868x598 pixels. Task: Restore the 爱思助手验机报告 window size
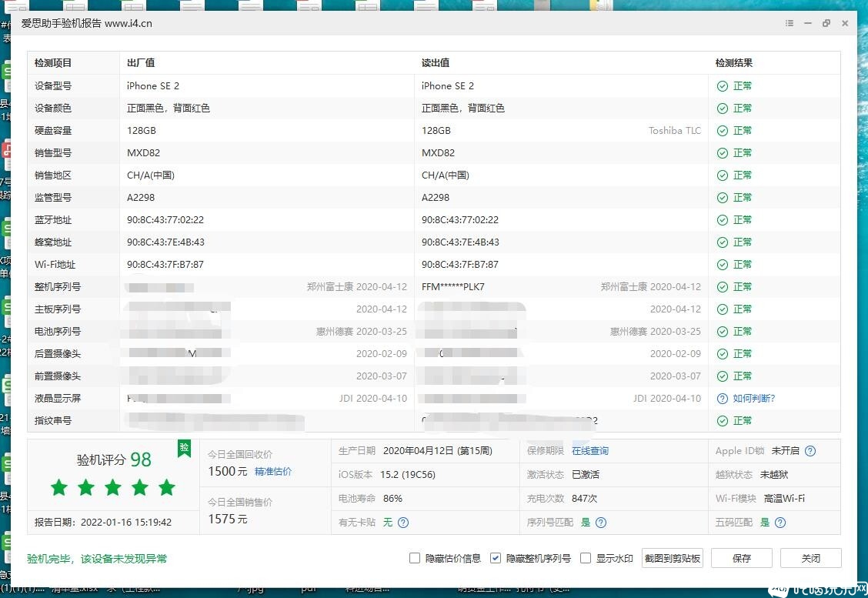[x=826, y=23]
